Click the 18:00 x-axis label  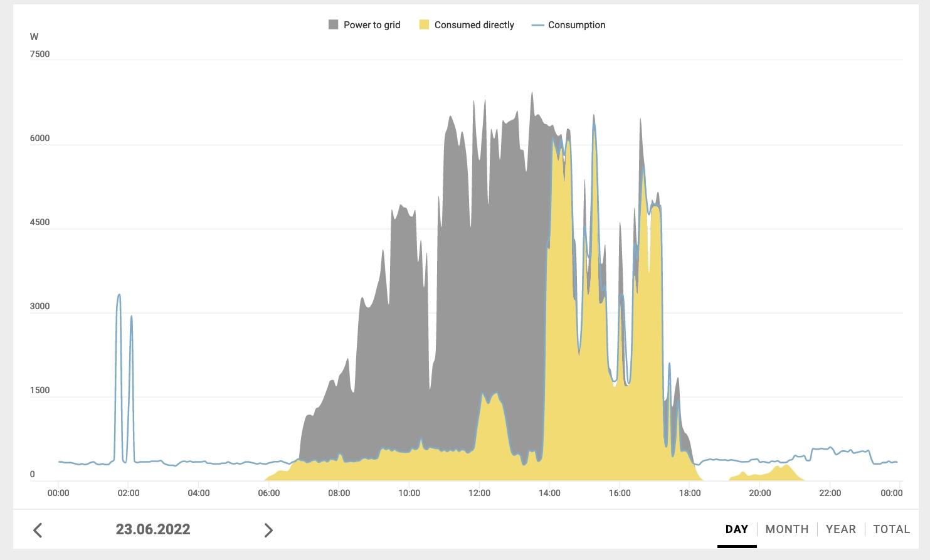690,494
